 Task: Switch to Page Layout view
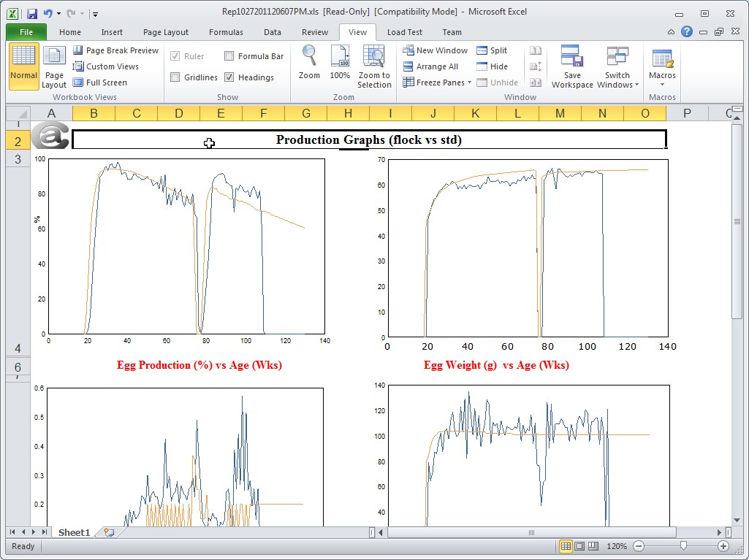click(54, 66)
